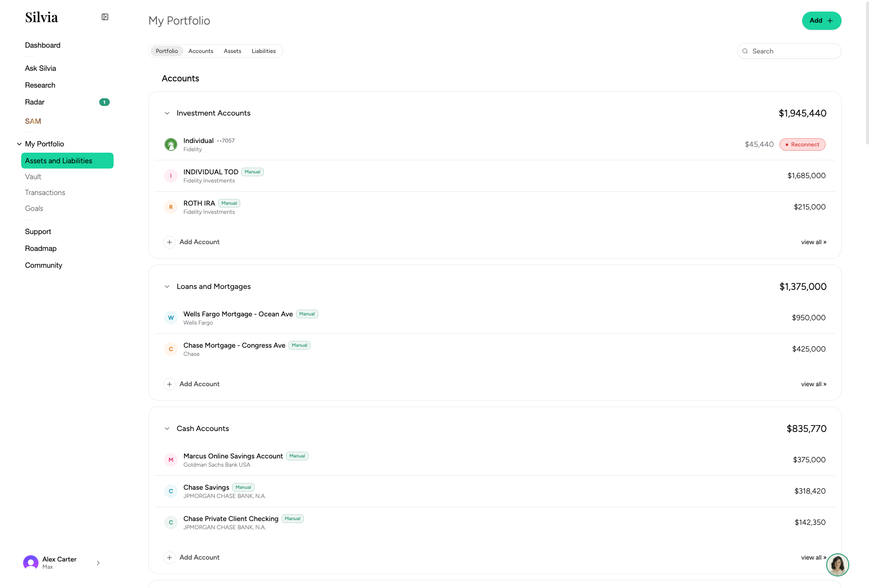
Task: Click the M icon of Marcus Online Savings
Action: pos(171,460)
